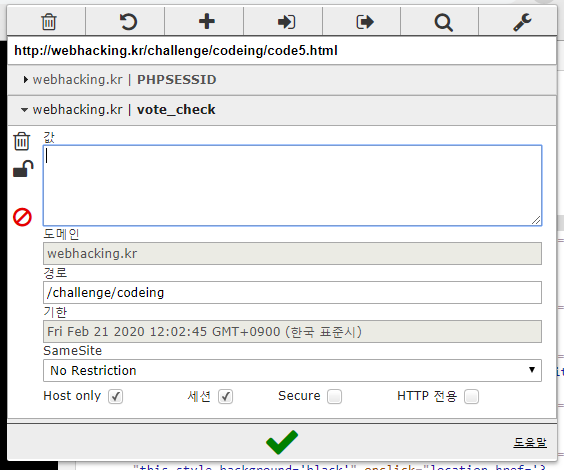
Task: Uncheck the 세션 session checkbox
Action: [226, 397]
